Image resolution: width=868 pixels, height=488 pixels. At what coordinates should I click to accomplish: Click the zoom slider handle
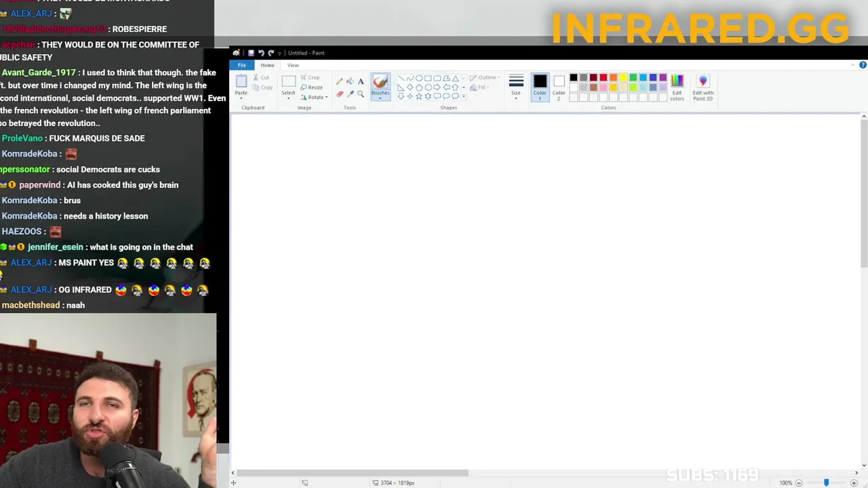826,483
